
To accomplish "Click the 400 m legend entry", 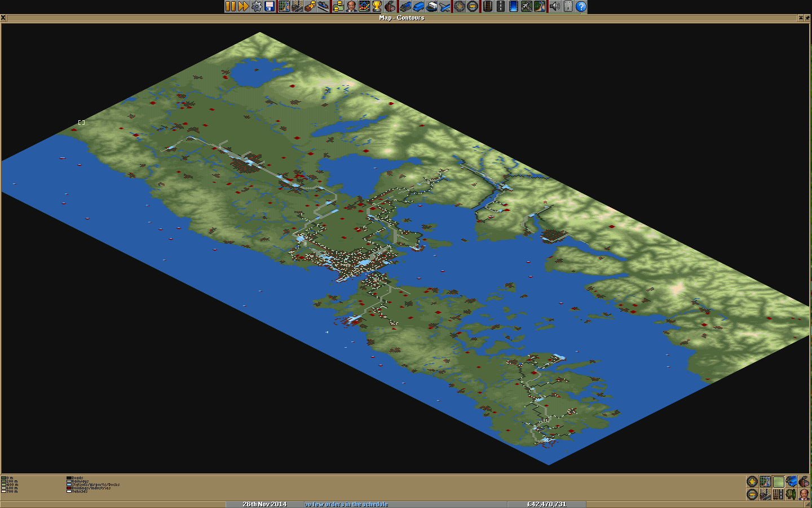I will click(10, 485).
